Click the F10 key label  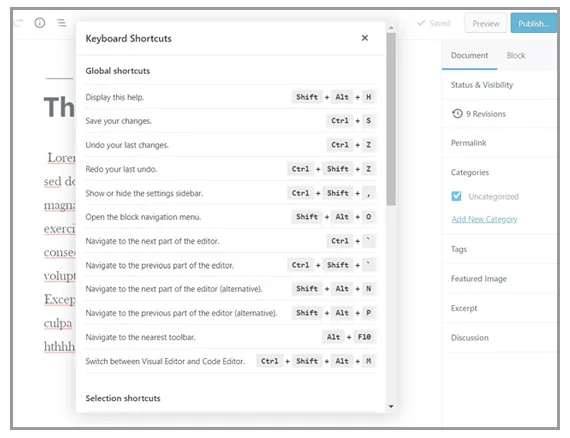coord(364,337)
